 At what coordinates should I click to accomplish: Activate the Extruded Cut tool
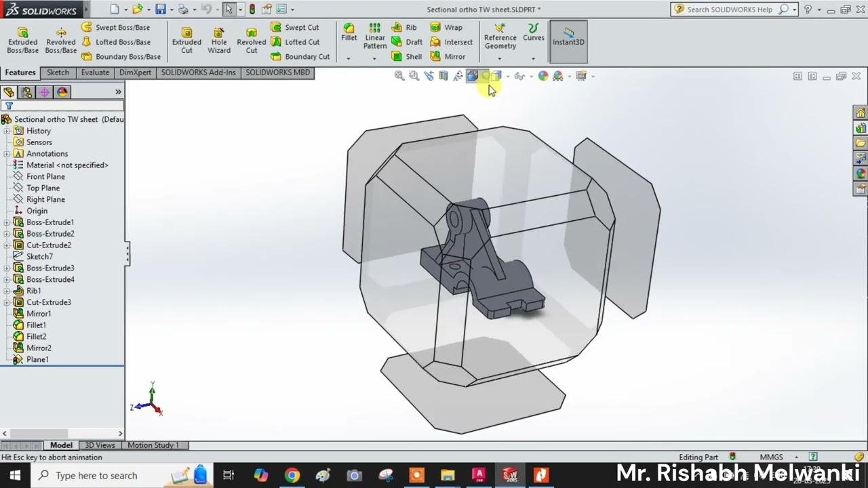pos(186,41)
